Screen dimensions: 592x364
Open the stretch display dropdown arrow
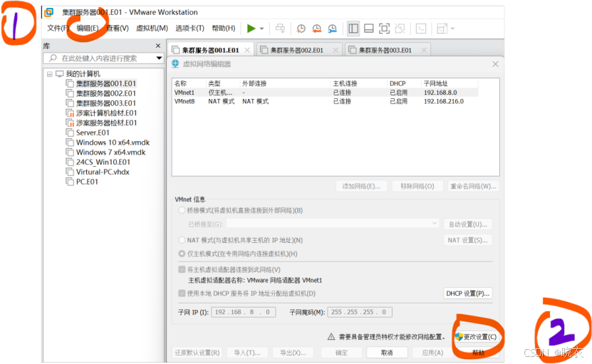452,28
